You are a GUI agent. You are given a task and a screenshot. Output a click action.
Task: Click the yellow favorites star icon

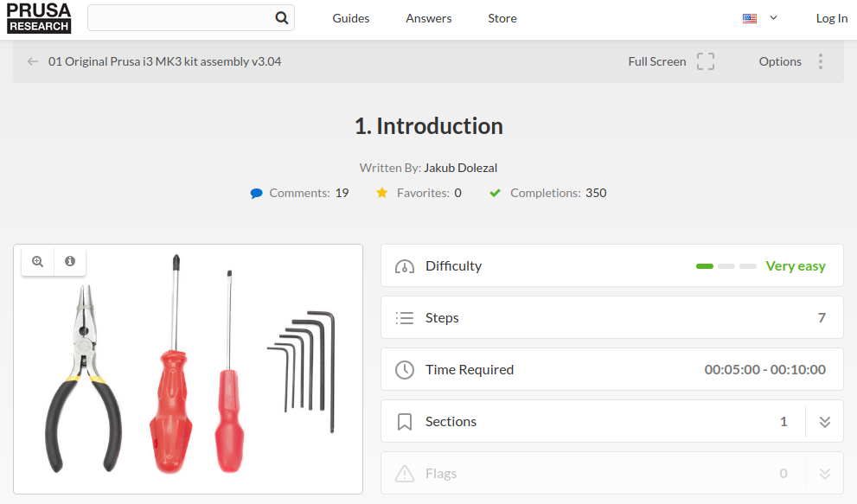coord(382,193)
